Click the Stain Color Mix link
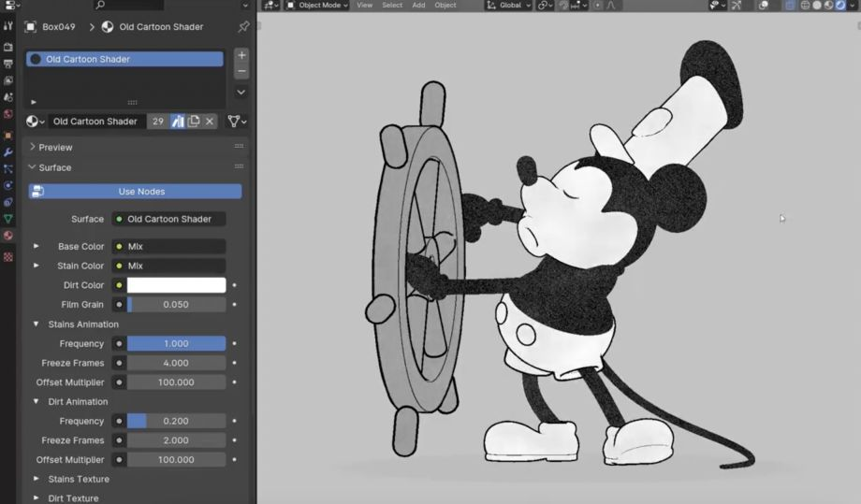This screenshot has width=861, height=504. (168, 266)
